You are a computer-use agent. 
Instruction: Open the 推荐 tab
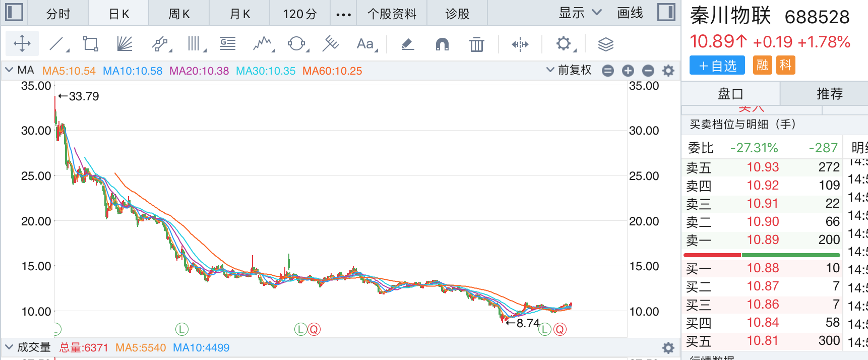pyautogui.click(x=829, y=93)
